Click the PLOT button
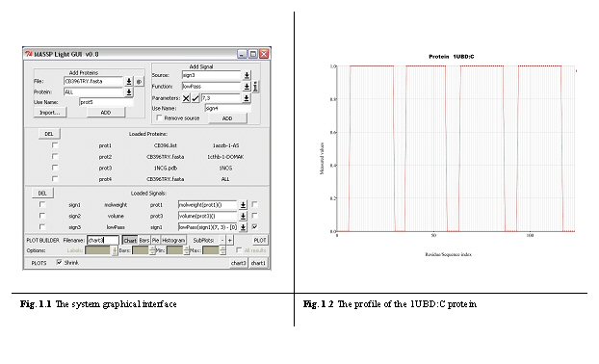The image size is (599, 364). coord(260,240)
